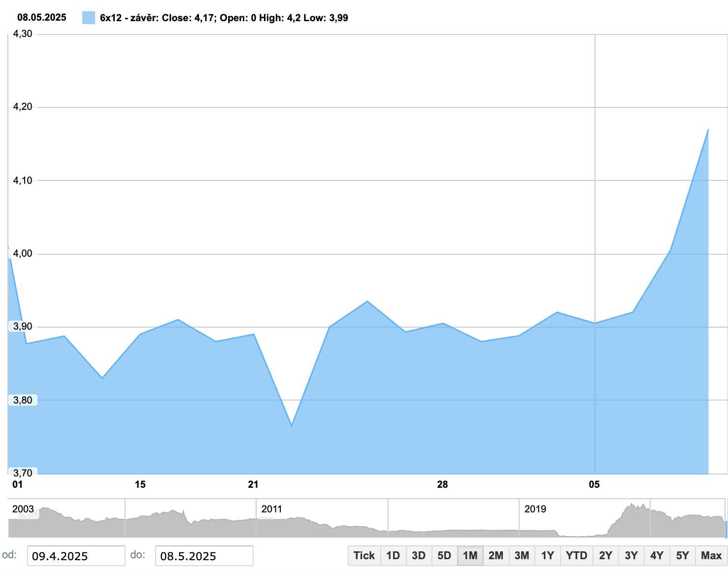Click 2019 label in overview navigator
This screenshot has width=728, height=573.
[535, 509]
